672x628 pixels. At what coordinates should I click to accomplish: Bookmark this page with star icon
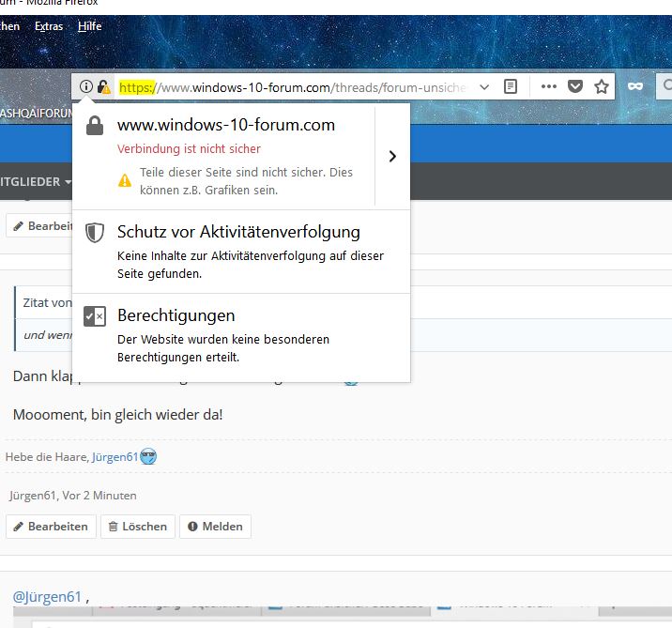coord(602,87)
